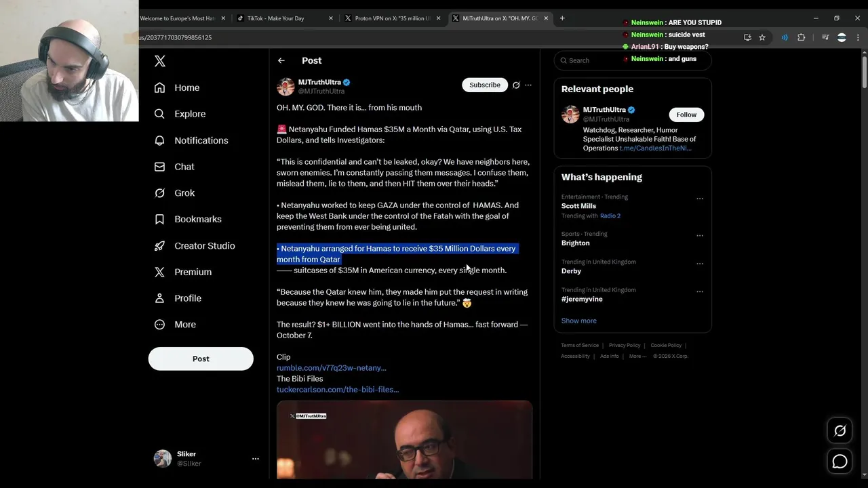Open the tuckercarlson.com Bibi Files link

click(338, 390)
